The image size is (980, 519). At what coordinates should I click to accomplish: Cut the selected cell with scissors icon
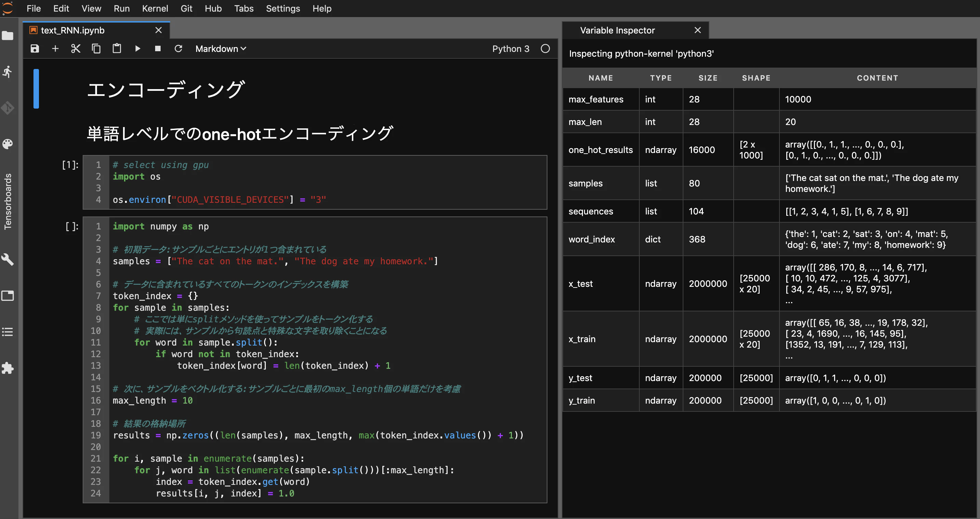(76, 49)
